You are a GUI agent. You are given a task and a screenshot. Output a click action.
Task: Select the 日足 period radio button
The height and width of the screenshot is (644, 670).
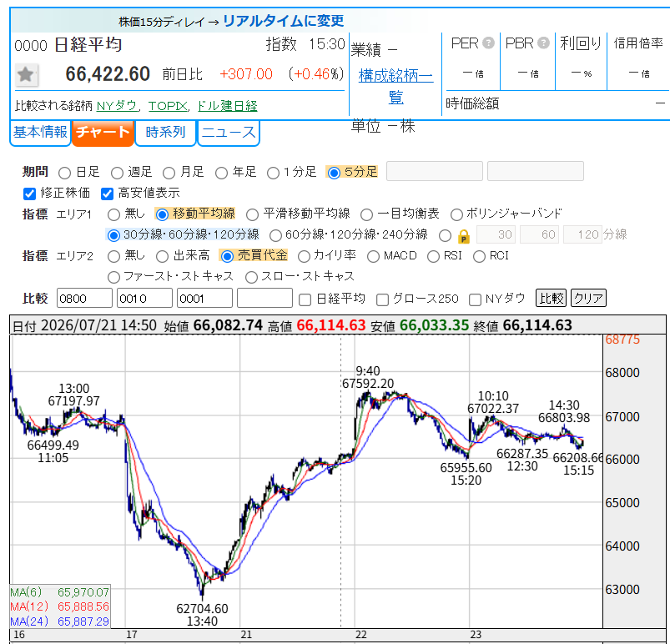[x=64, y=173]
